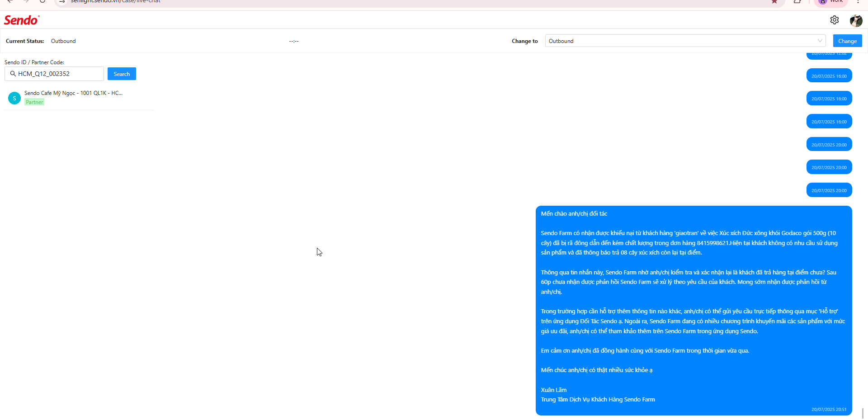Select the round S avatar of partner
The image size is (868, 420).
point(14,98)
